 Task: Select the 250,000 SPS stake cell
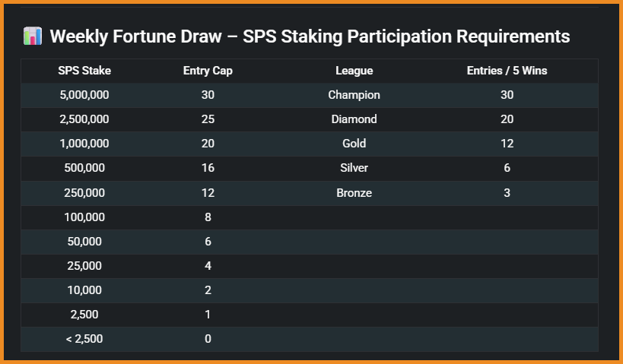pos(84,193)
